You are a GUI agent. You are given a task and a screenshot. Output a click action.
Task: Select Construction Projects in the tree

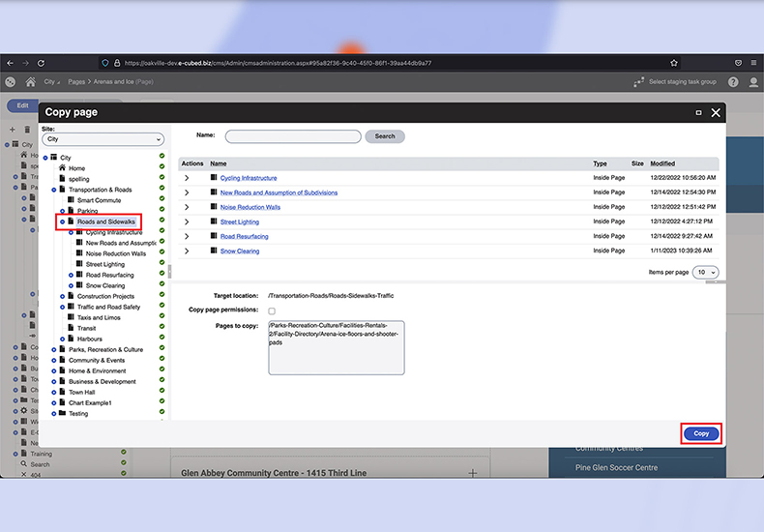coord(105,296)
